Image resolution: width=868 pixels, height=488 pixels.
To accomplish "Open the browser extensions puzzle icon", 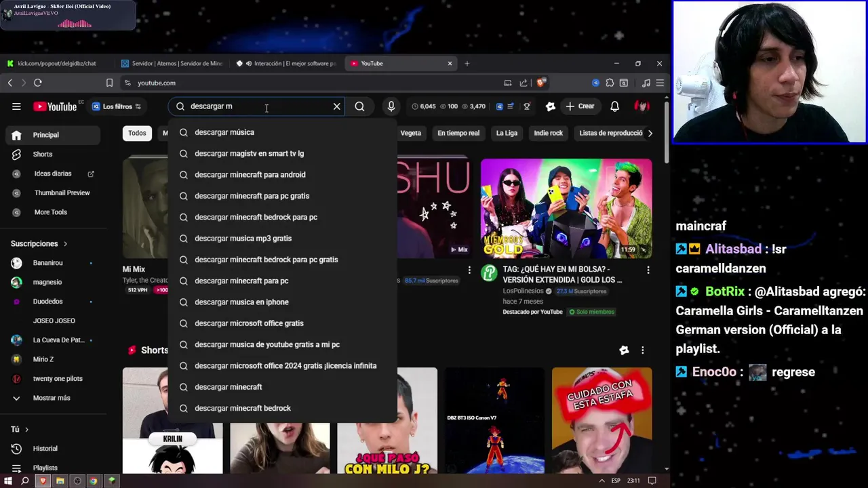I will point(610,83).
